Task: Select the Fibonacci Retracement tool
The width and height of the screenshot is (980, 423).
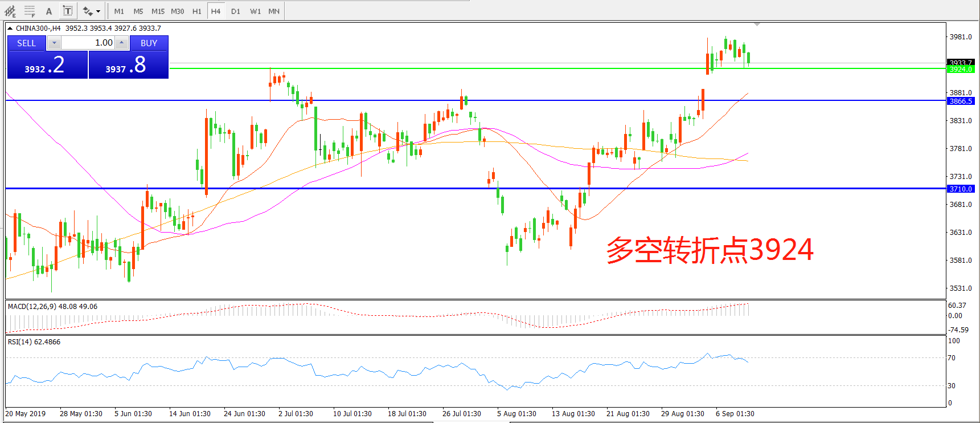Action: click(x=30, y=11)
